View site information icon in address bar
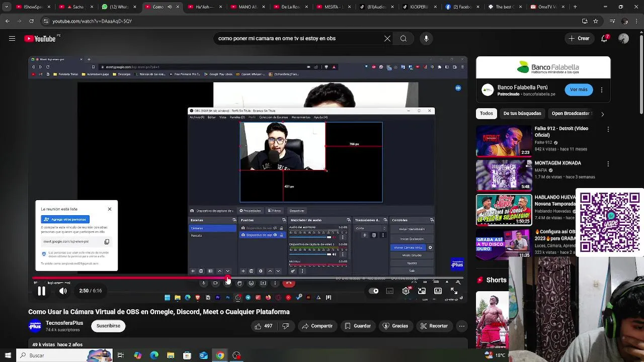644x362 pixels. (46, 21)
